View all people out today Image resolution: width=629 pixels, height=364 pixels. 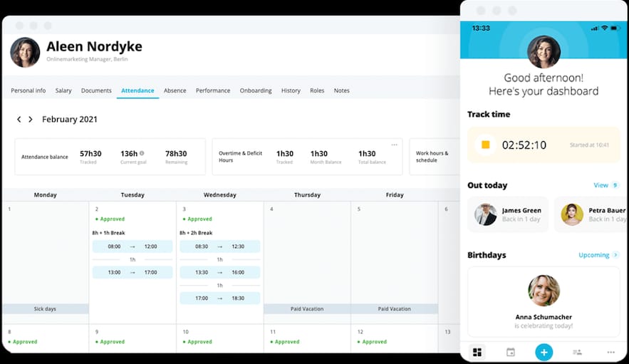click(x=606, y=185)
